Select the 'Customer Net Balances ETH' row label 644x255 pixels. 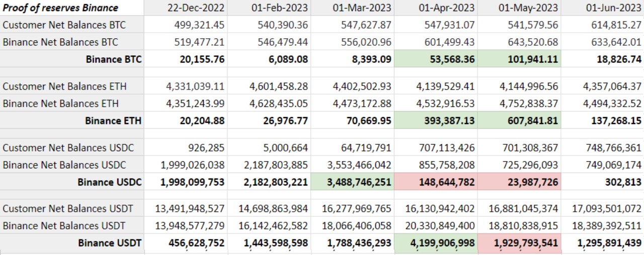71,87
